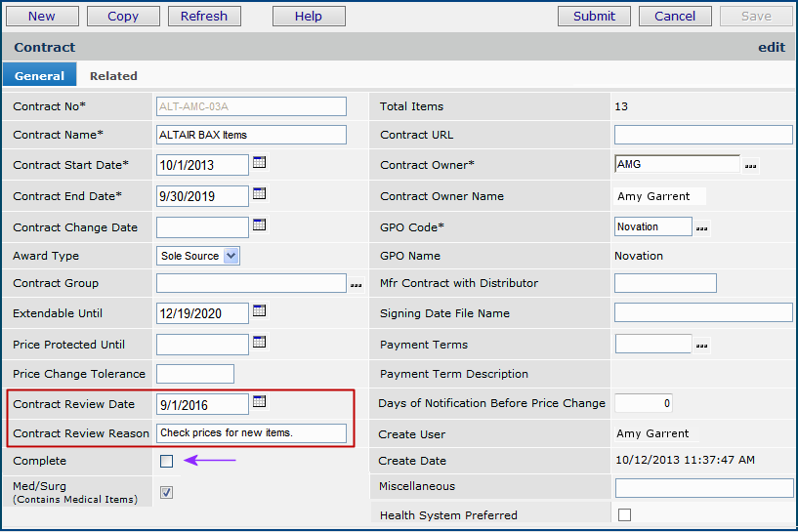Open calendar for Price Protected Until
This screenshot has height=532, width=798.
pos(259,343)
